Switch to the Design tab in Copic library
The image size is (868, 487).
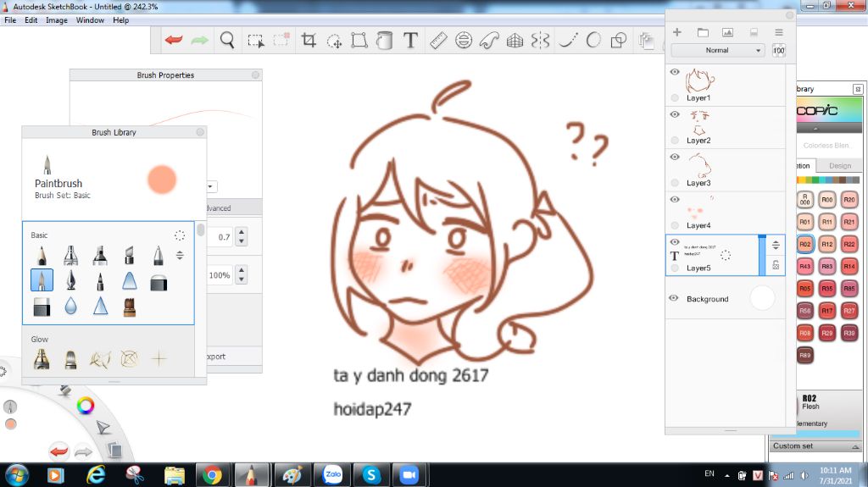840,165
